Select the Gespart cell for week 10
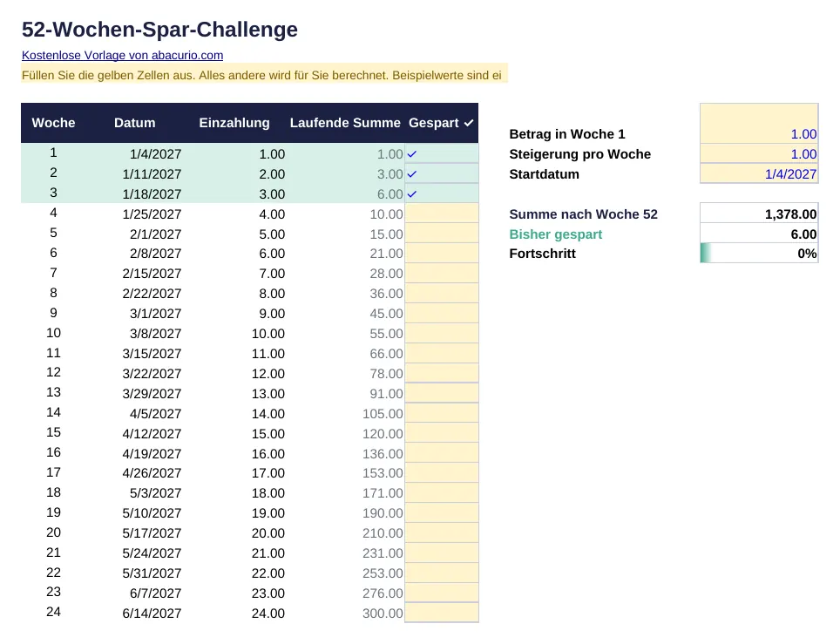 [442, 333]
